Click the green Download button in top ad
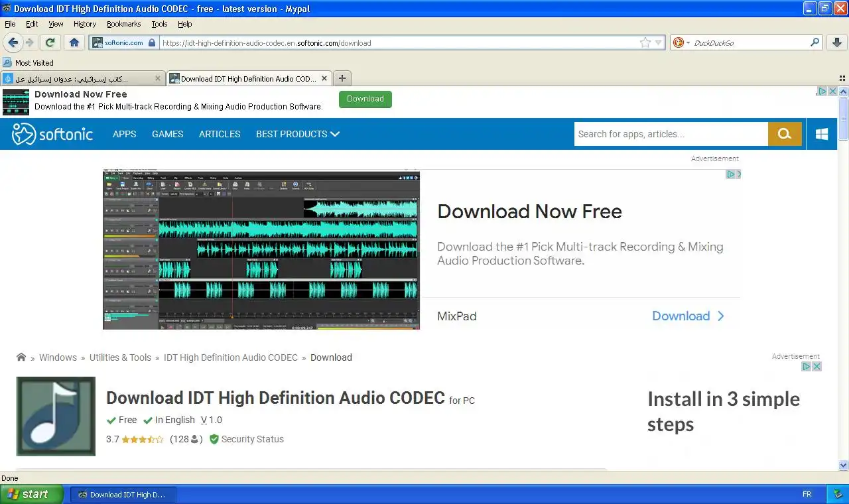The image size is (849, 504). pos(365,99)
